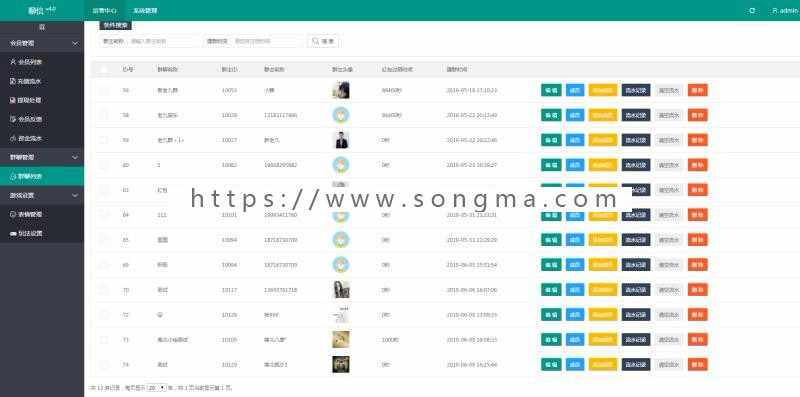
Task: Click green 编辑 button in the 10105 row
Action: [x=551, y=339]
